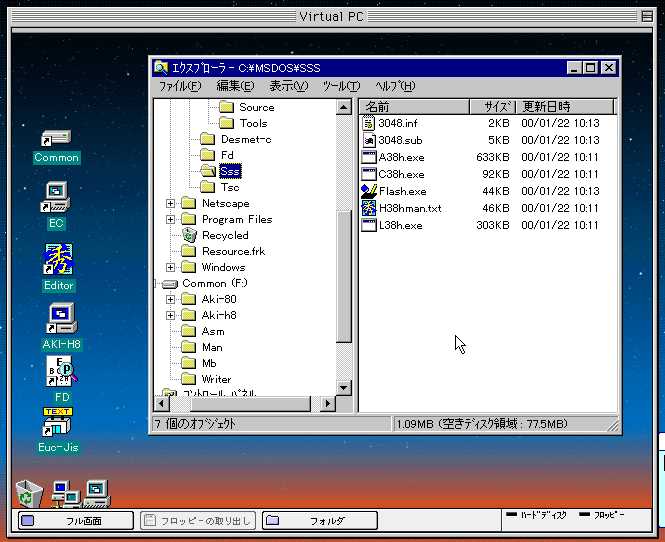Screen dimensions: 665x542
Task: Sort files by 更新日時 column header
Action: tap(565, 106)
